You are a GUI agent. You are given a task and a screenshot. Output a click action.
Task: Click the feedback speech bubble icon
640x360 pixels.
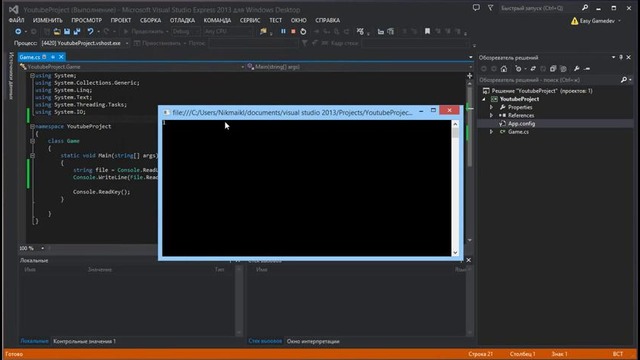tap(476, 8)
